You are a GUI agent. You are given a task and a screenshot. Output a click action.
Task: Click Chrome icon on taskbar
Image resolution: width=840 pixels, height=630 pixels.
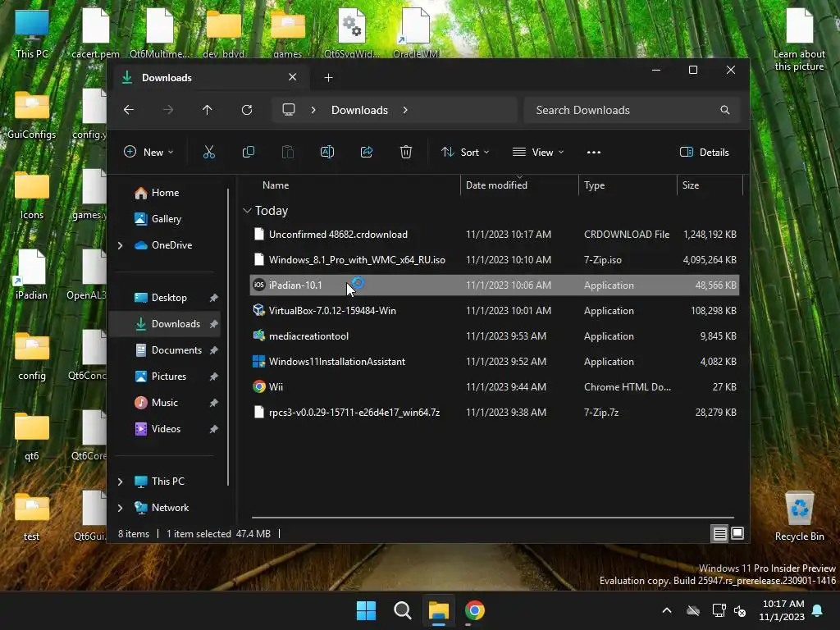click(475, 610)
